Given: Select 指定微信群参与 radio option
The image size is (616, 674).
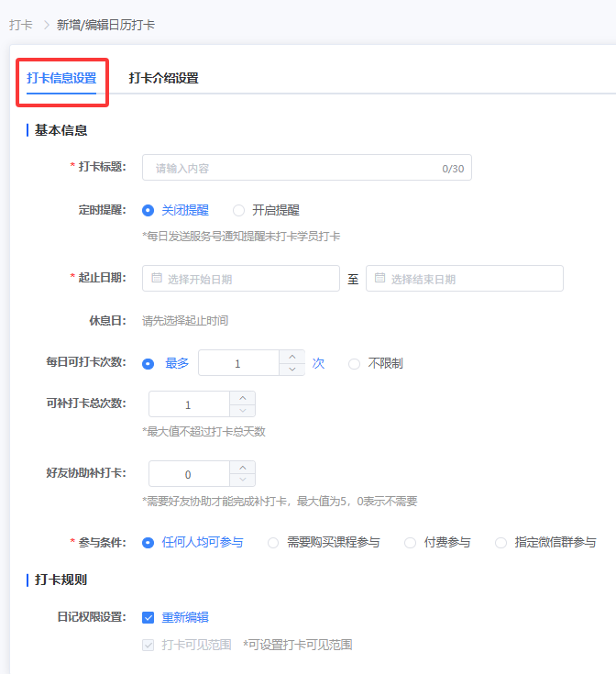Looking at the screenshot, I should (500, 543).
